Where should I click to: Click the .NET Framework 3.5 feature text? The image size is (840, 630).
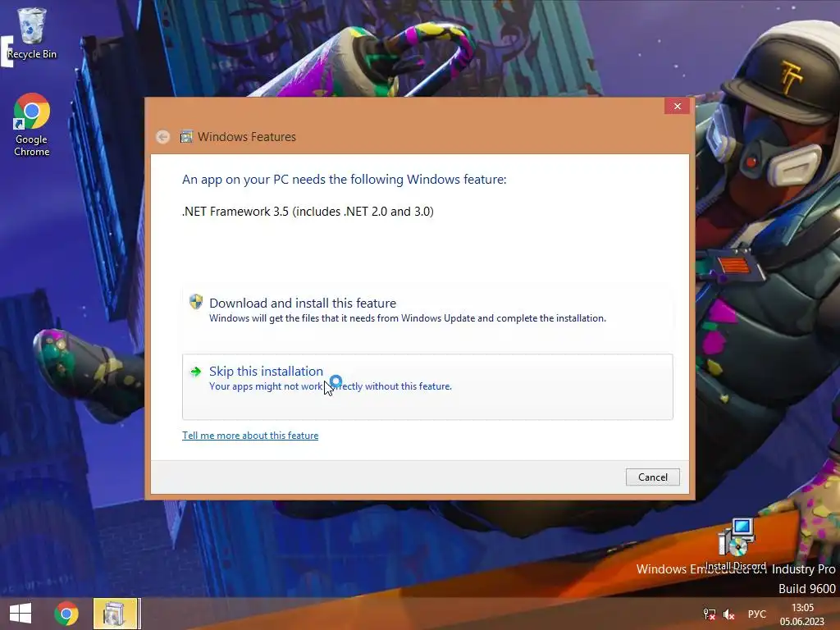(308, 212)
